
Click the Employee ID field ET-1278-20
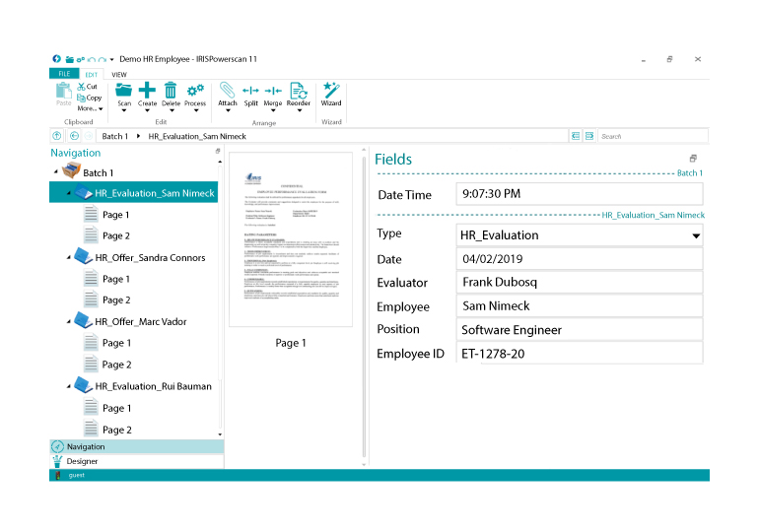click(x=580, y=354)
